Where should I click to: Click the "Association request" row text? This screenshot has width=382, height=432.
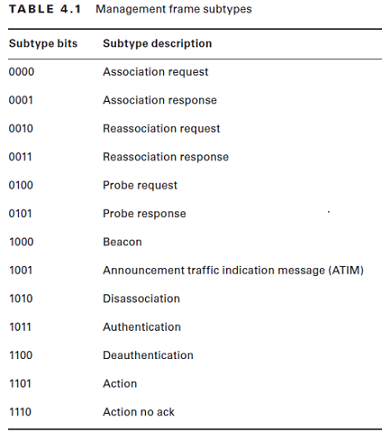(155, 72)
